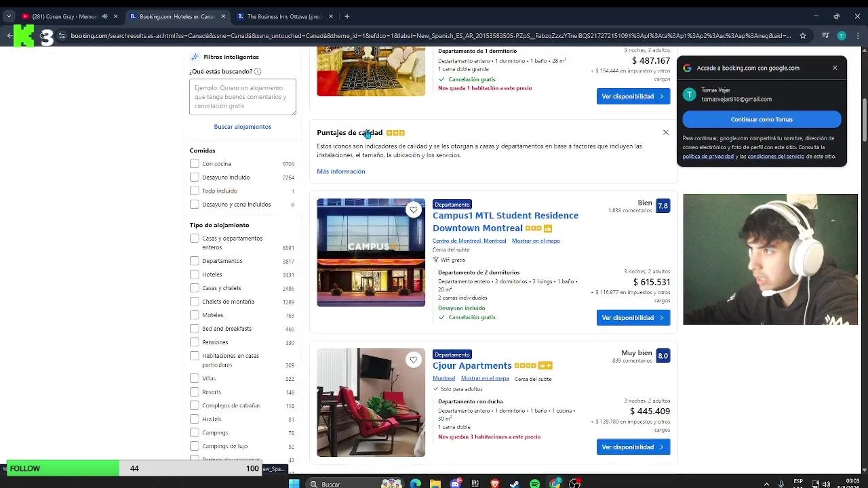Mute the Conan Gray tab audio icon
Screen dimensions: 868x488
click(x=104, y=16)
